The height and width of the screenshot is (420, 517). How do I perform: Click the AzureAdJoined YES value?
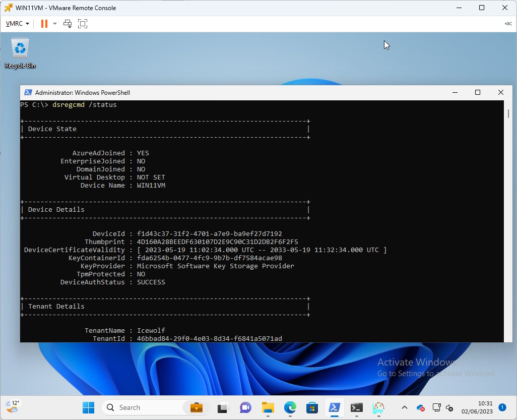pos(143,153)
